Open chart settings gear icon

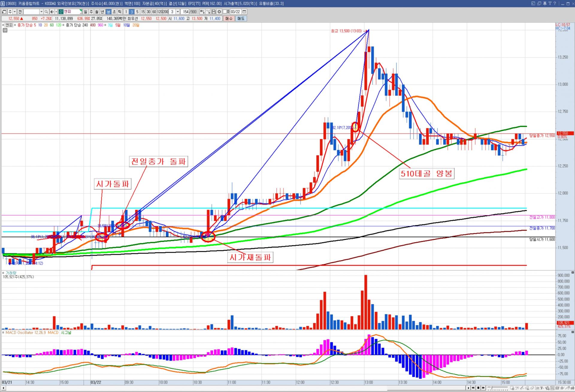tap(219, 12)
